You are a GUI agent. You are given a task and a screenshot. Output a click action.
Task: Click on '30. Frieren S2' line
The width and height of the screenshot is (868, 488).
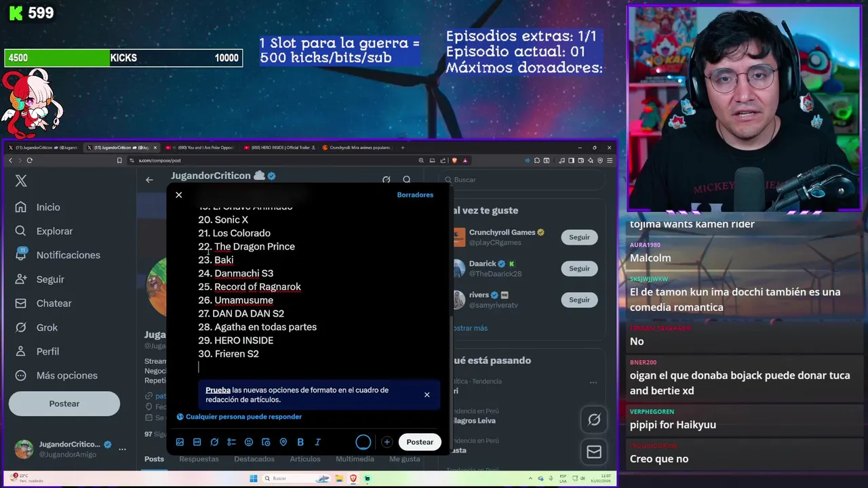coord(229,354)
